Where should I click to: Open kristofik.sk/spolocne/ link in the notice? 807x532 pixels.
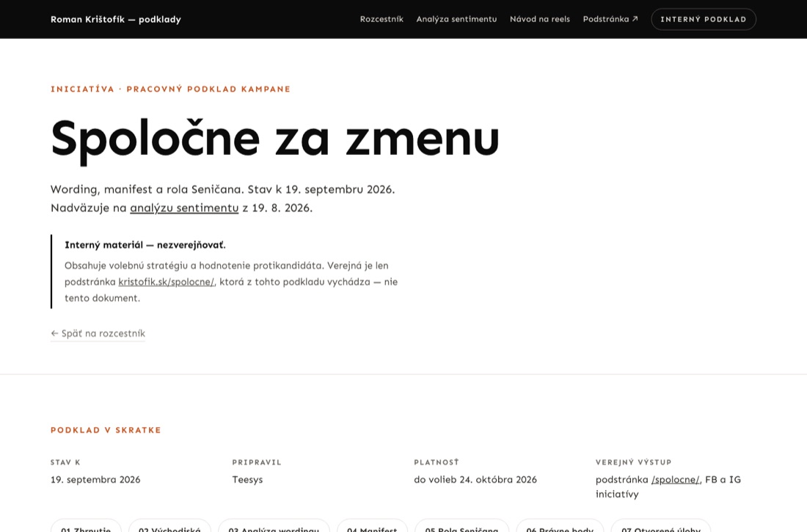[167, 282]
